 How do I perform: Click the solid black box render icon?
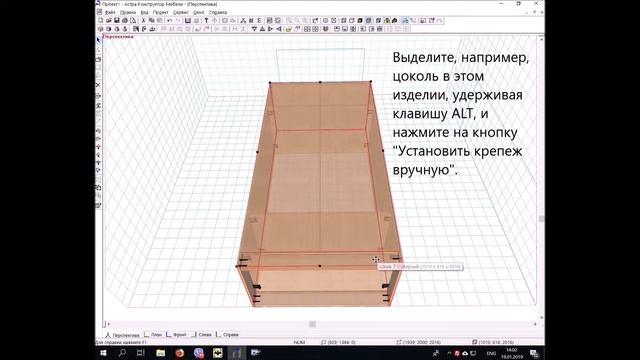(x=360, y=20)
